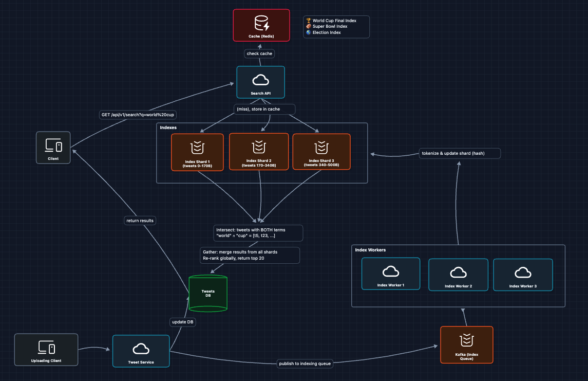Click the Uploading Client device icon
This screenshot has height=381, width=588.
pos(46,347)
